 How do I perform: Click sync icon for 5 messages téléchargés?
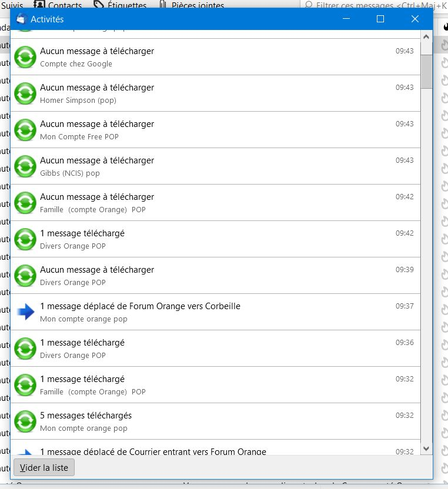(x=25, y=421)
